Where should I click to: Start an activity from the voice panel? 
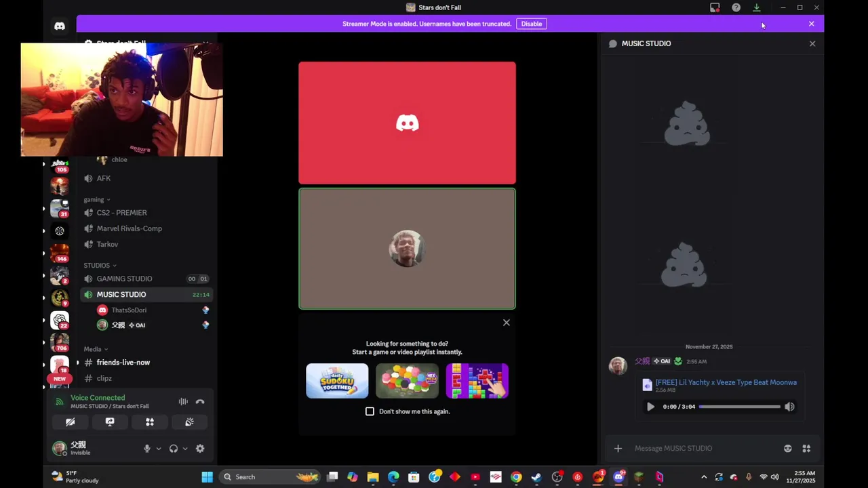coord(150,422)
